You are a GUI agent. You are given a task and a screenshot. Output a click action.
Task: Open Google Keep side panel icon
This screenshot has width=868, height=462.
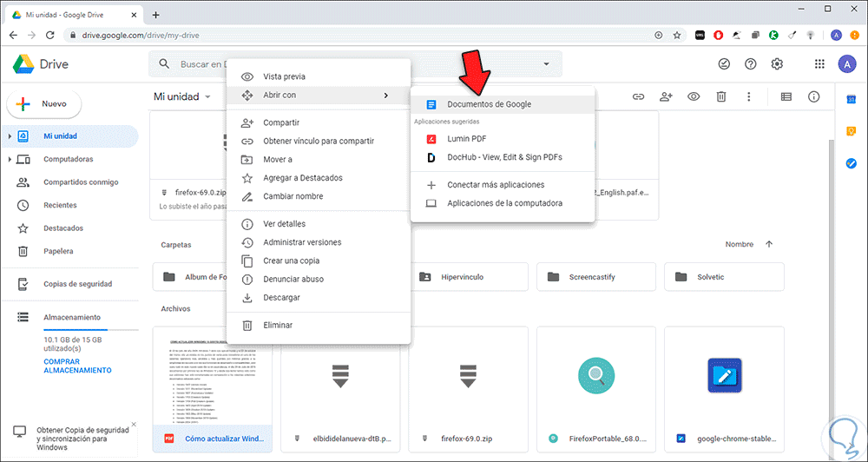(x=852, y=131)
